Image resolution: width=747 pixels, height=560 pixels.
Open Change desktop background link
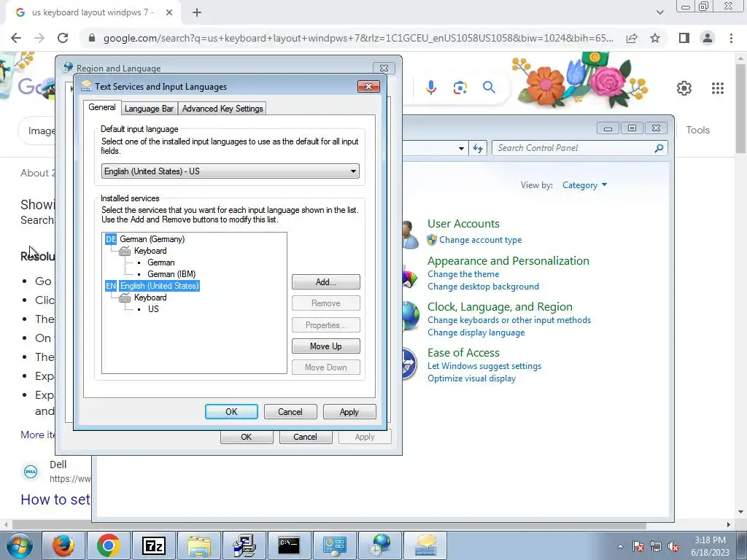[483, 287]
